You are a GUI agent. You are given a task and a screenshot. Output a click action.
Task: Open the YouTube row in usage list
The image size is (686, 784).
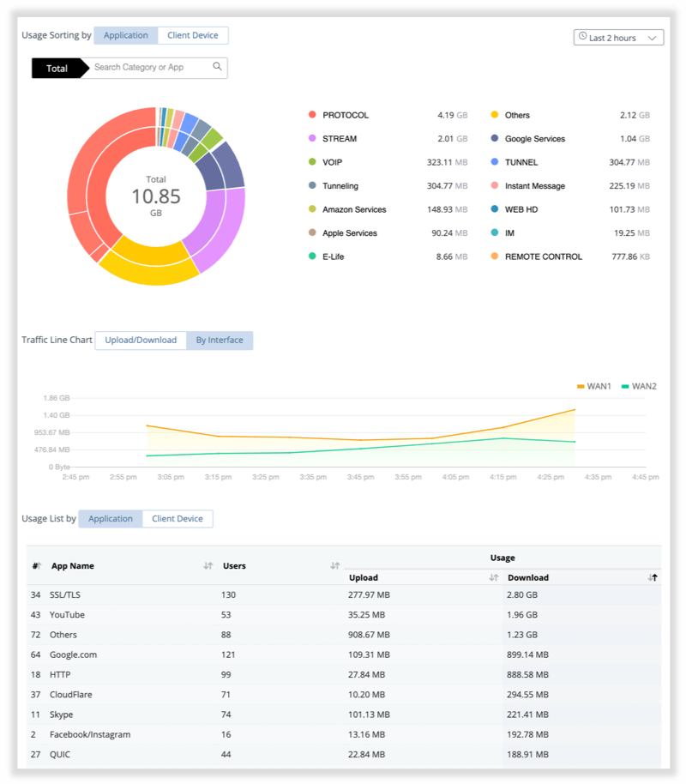point(68,615)
